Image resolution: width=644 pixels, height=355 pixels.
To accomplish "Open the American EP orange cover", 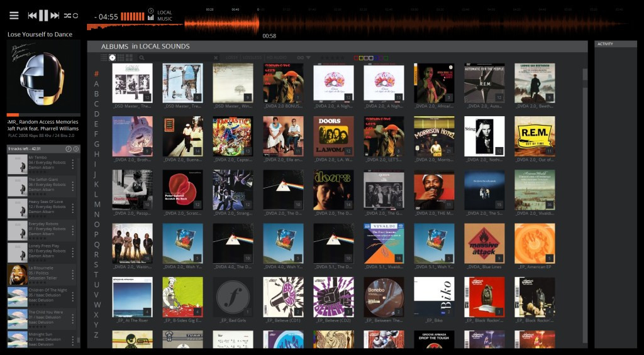I will click(x=535, y=243).
